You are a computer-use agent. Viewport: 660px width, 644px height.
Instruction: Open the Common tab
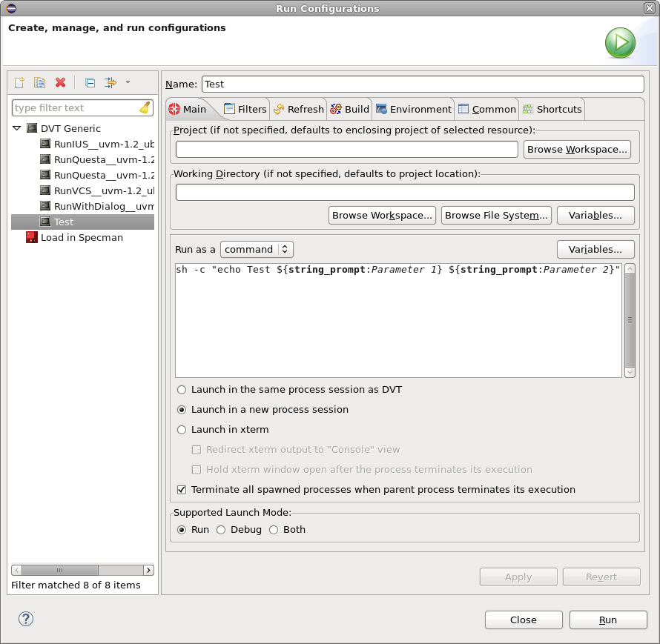click(486, 109)
